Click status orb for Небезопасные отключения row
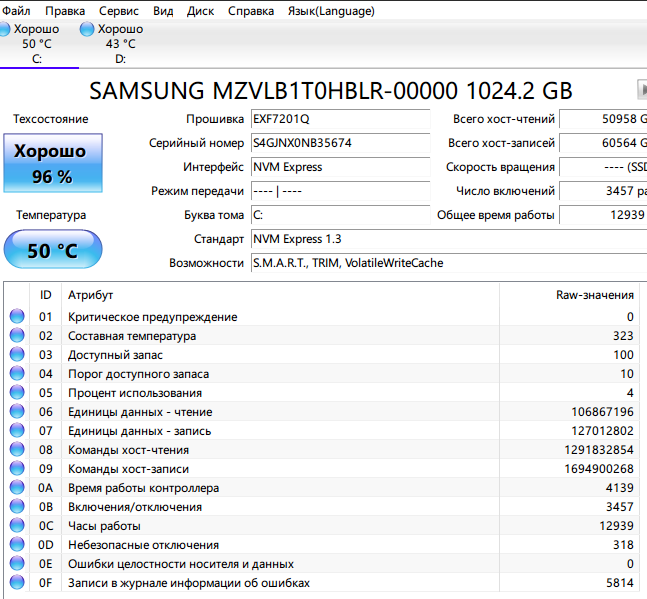647x599 pixels. (x=17, y=545)
